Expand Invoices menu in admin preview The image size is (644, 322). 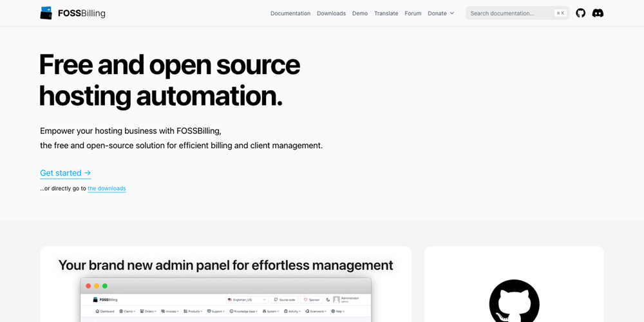pos(169,311)
